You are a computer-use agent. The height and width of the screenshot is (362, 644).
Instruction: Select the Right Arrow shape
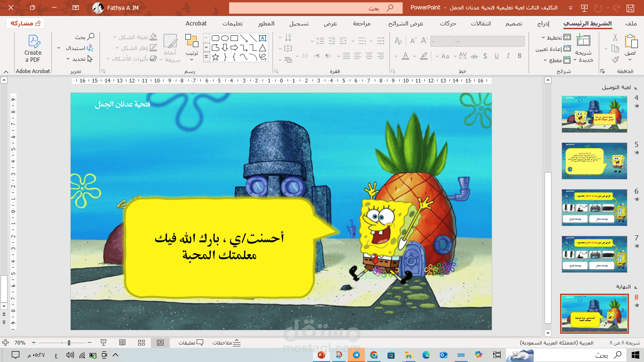pyautogui.click(x=234, y=48)
